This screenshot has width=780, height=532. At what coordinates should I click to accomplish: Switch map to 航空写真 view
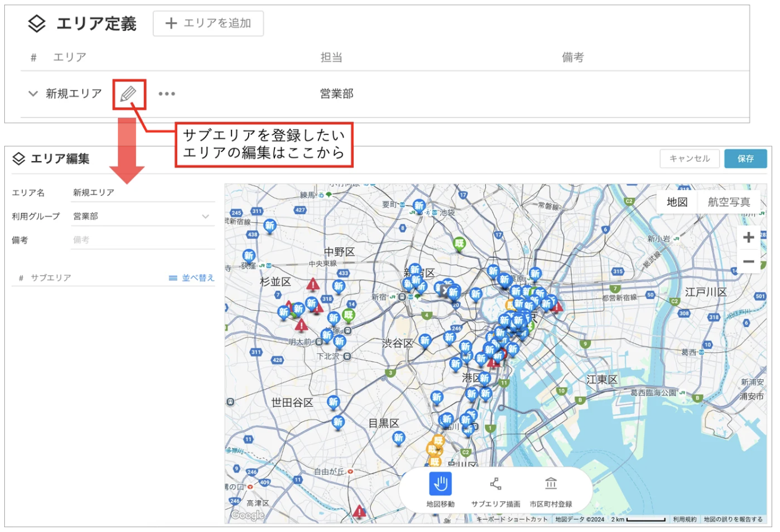729,202
